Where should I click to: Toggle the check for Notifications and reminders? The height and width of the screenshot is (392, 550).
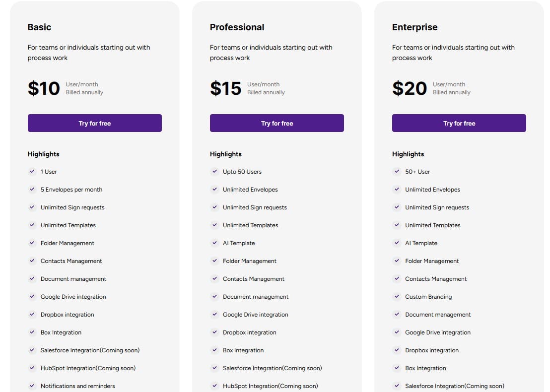pyautogui.click(x=32, y=386)
